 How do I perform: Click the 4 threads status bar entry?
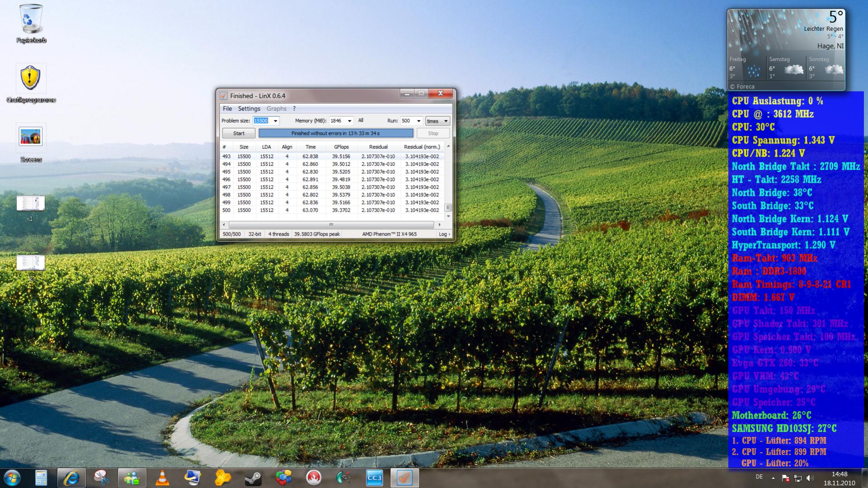point(279,234)
